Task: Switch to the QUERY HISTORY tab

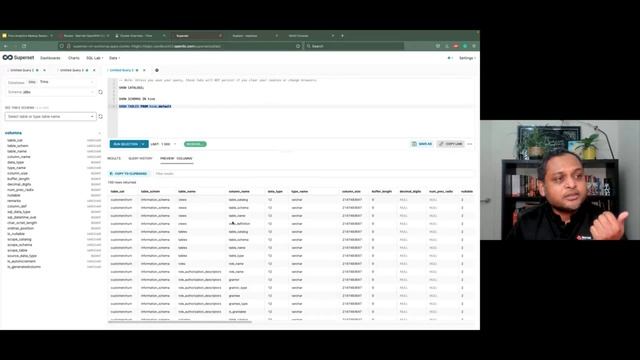Action: [140, 158]
